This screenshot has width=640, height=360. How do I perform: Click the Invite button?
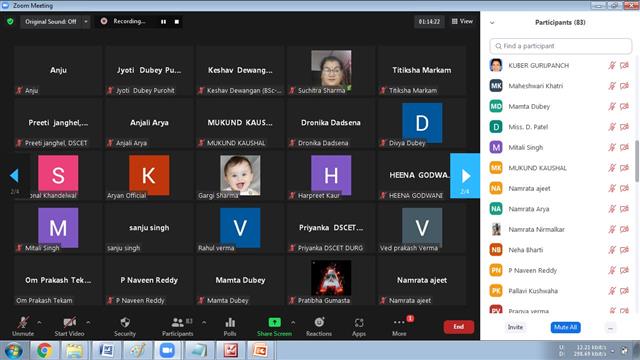515,327
